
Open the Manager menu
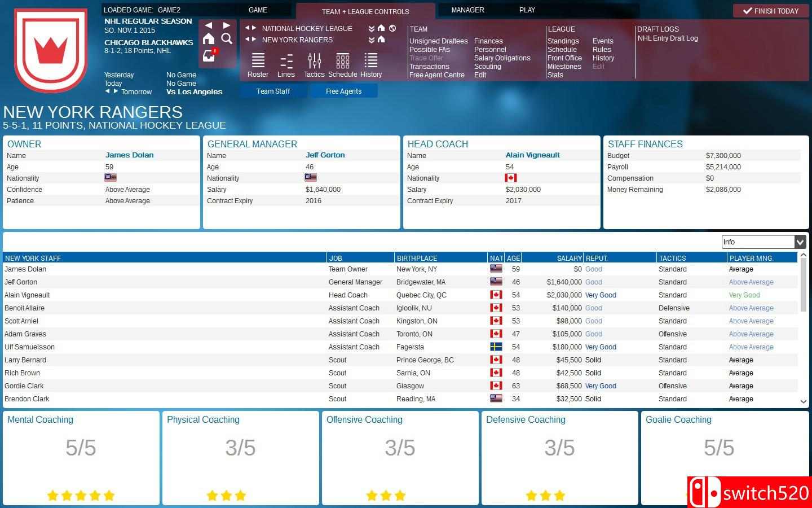coord(467,10)
